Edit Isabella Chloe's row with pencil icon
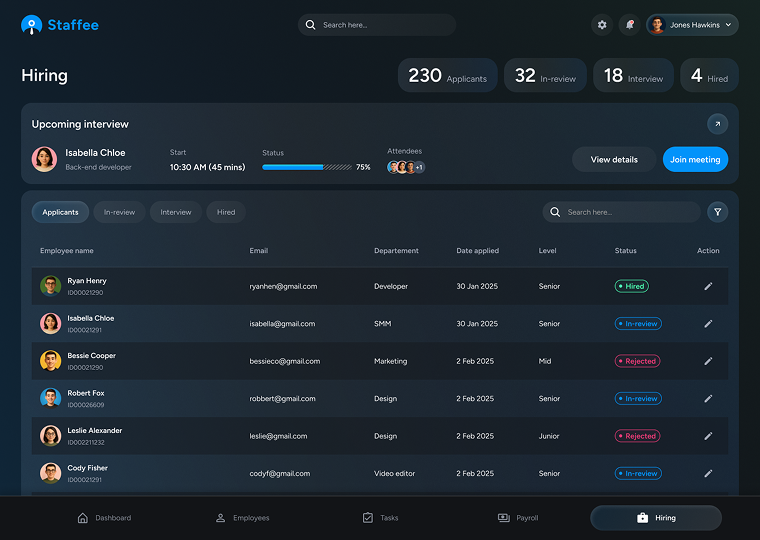 (x=708, y=323)
